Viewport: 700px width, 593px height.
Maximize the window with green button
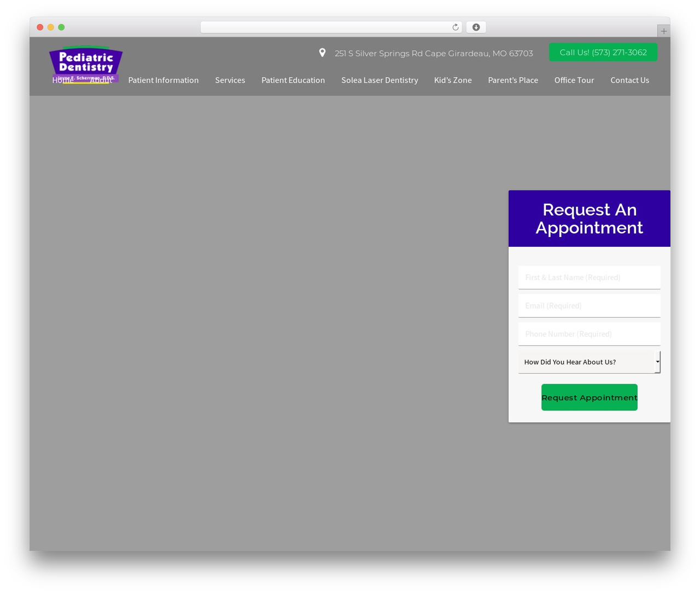pos(61,27)
